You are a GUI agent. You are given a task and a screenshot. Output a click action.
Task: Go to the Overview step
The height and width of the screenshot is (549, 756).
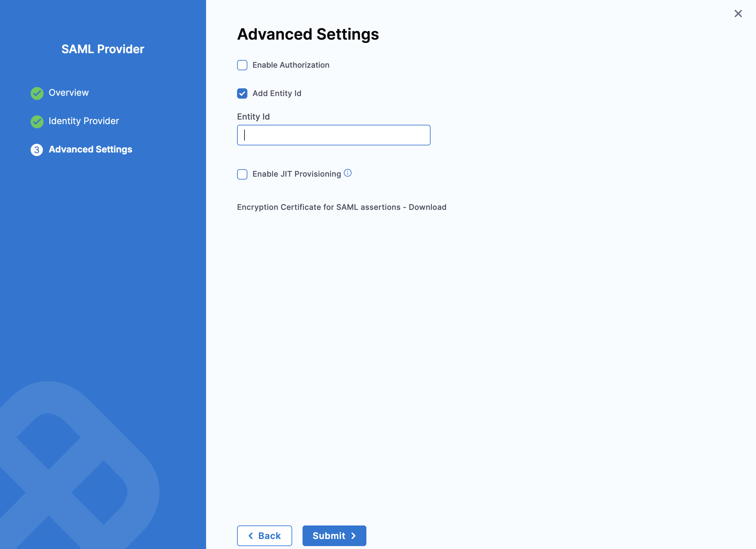coord(69,93)
